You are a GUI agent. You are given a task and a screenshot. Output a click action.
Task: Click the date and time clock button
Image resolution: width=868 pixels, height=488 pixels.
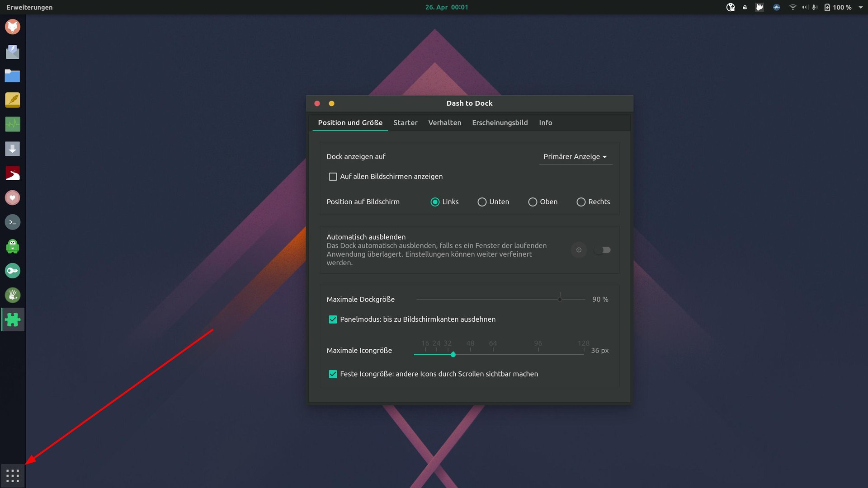click(x=446, y=7)
